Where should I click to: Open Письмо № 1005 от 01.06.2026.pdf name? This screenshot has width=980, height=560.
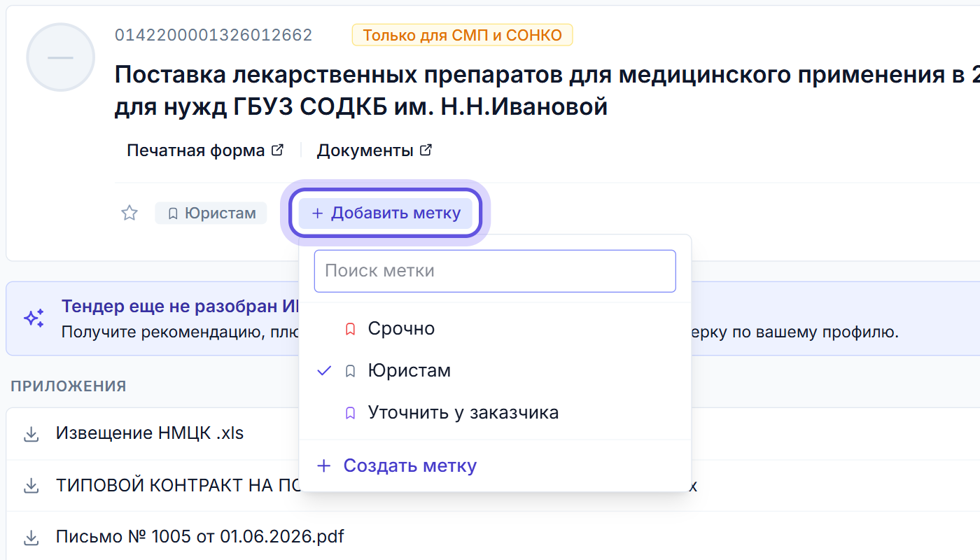(x=200, y=537)
